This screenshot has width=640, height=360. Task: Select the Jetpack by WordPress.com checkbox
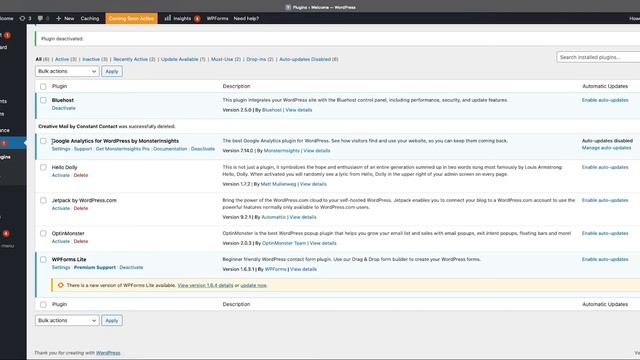coord(43,200)
